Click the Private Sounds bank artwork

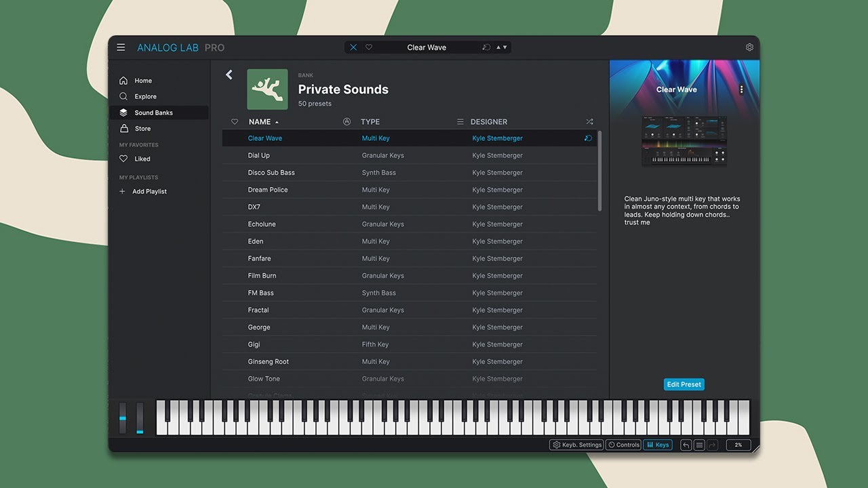point(267,89)
